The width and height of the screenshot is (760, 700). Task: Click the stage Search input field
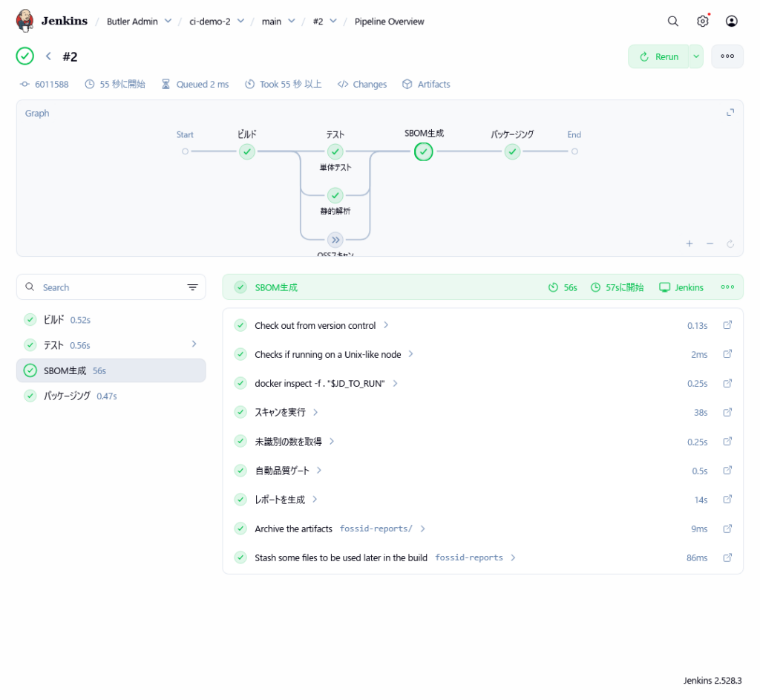tap(108, 287)
